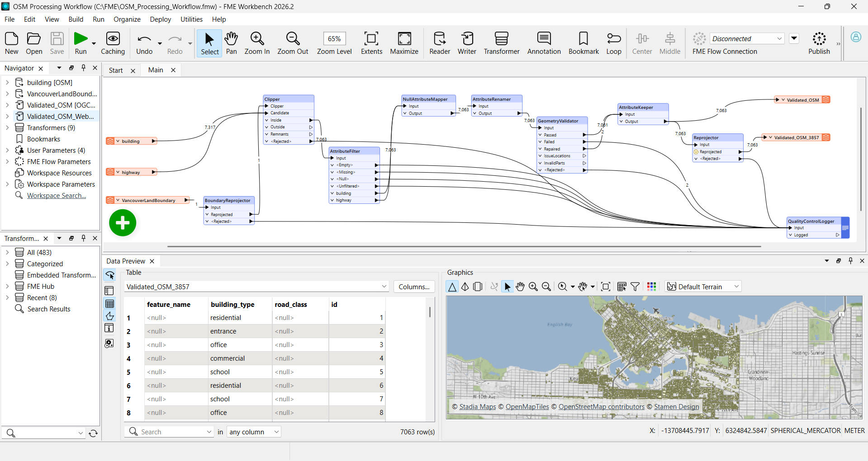868x461 pixels.
Task: Click the user account icon at top right
Action: point(856,37)
